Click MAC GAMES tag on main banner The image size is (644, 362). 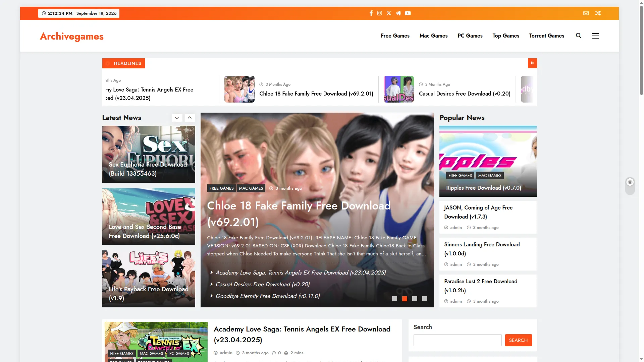point(251,188)
